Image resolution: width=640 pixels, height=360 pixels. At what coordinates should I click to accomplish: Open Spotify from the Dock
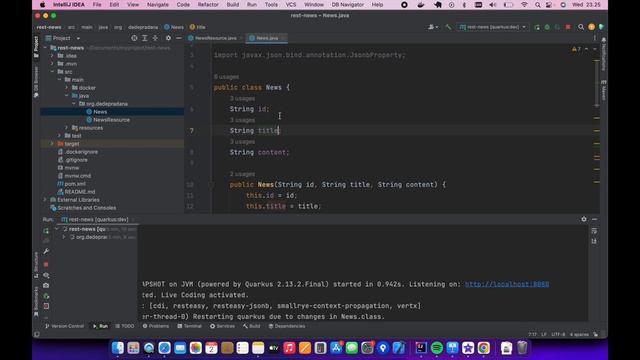click(437, 348)
